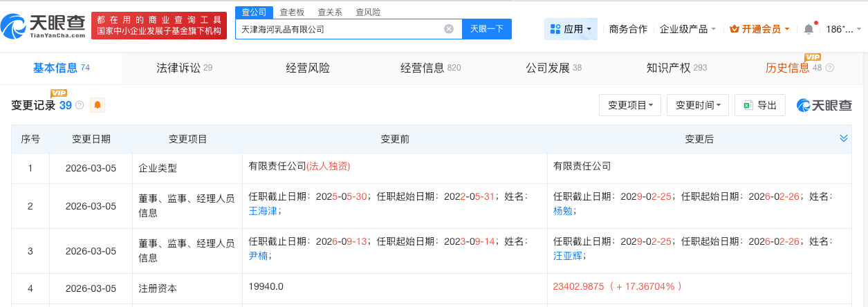Click the 变更记录 section title
The width and height of the screenshot is (868, 307).
point(34,105)
